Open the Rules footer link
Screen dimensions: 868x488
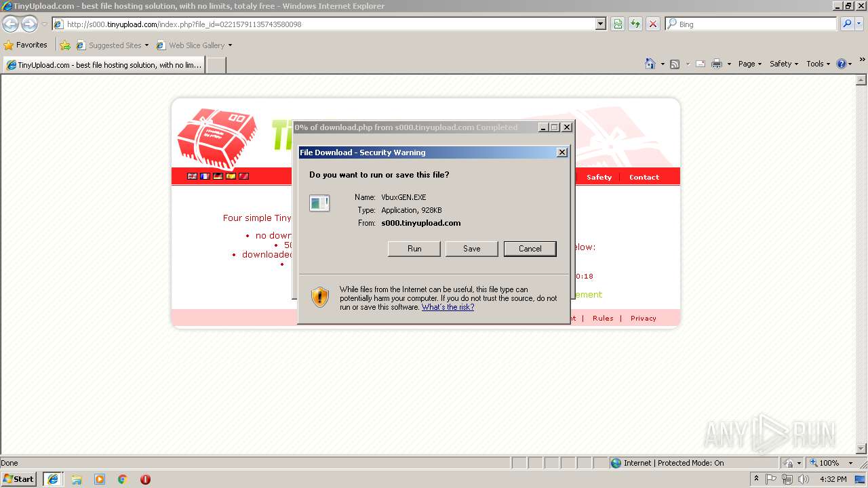tap(603, 319)
